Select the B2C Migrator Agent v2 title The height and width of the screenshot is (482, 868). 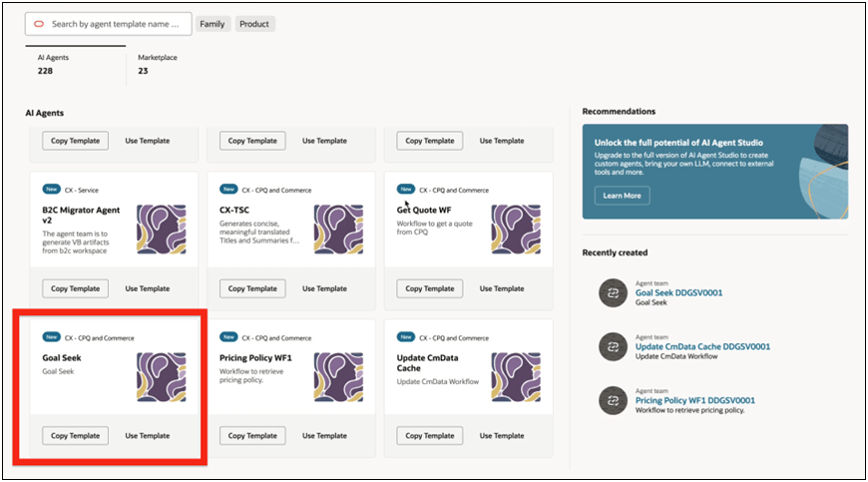81,215
